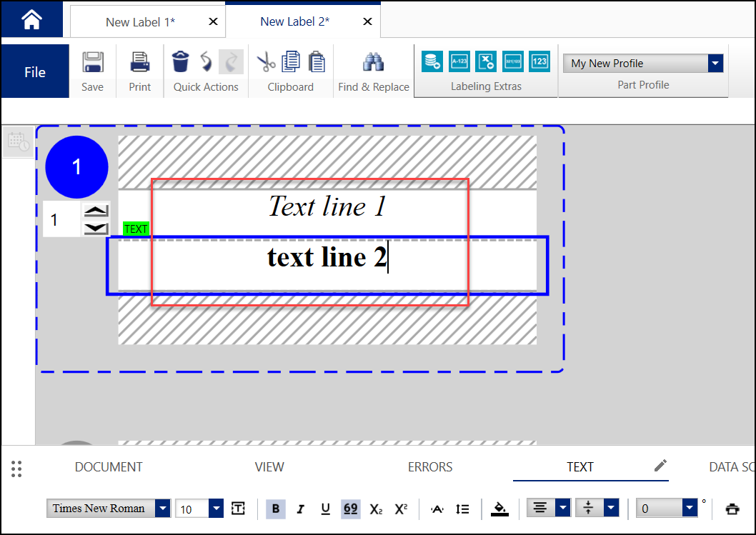Click the Home icon

(x=31, y=20)
